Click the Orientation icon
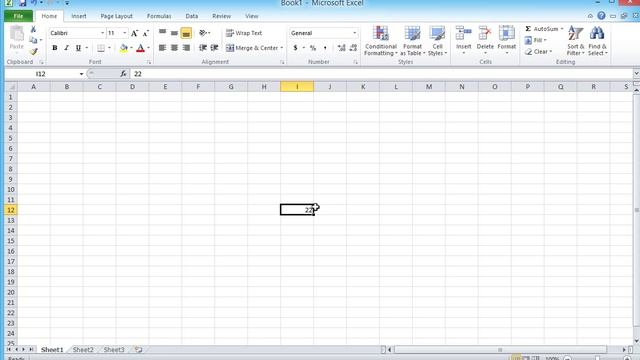This screenshot has width=640, height=360. coord(203,33)
